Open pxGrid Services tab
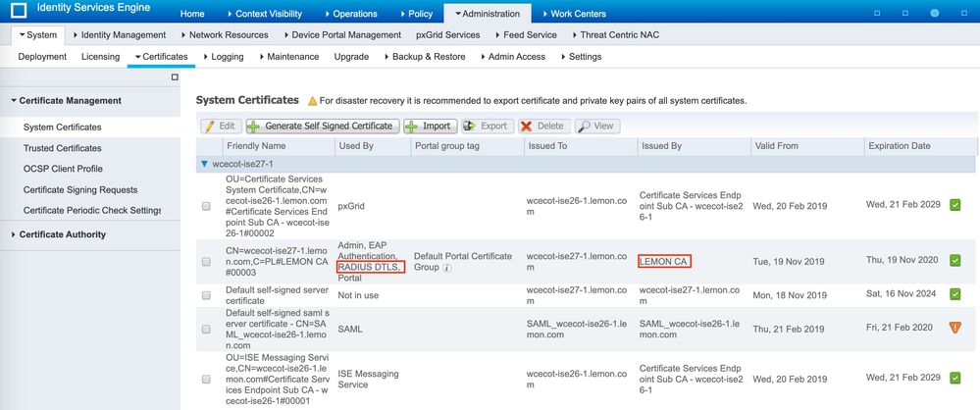This screenshot has width=980, height=410. coord(448,35)
